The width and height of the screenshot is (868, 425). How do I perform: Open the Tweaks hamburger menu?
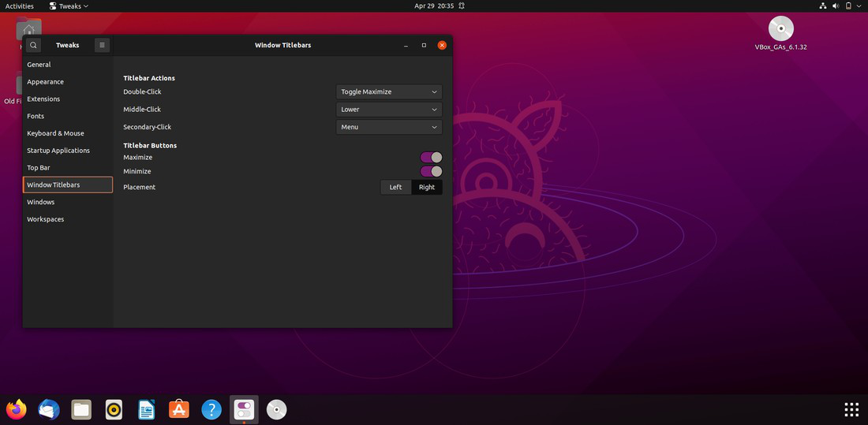[x=102, y=46]
